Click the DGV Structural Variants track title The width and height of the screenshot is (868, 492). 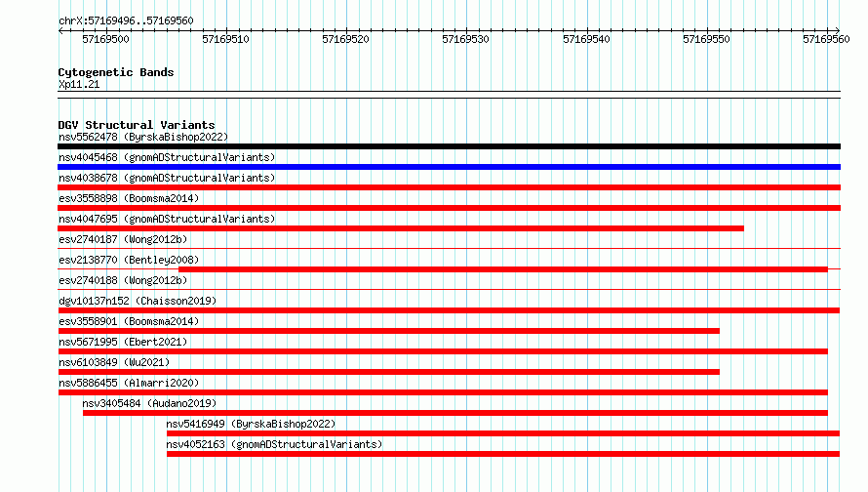(137, 125)
